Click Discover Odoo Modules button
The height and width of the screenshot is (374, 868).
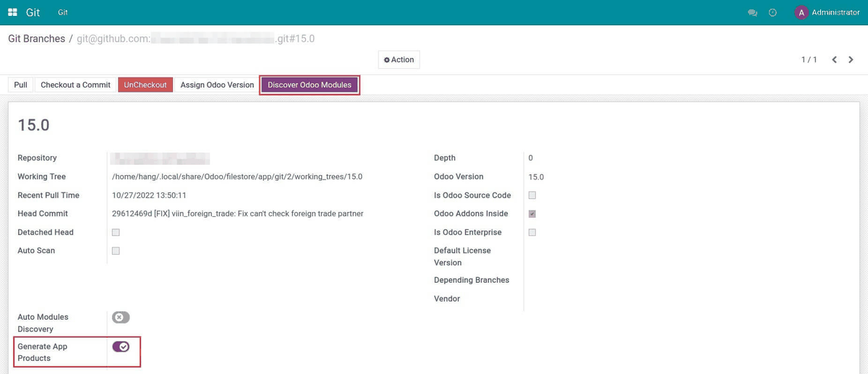[x=310, y=85]
